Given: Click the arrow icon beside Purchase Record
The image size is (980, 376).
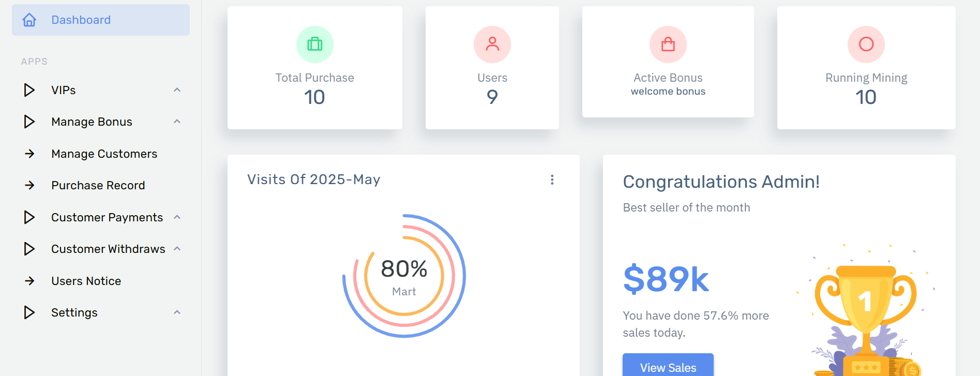Looking at the screenshot, I should pos(29,185).
